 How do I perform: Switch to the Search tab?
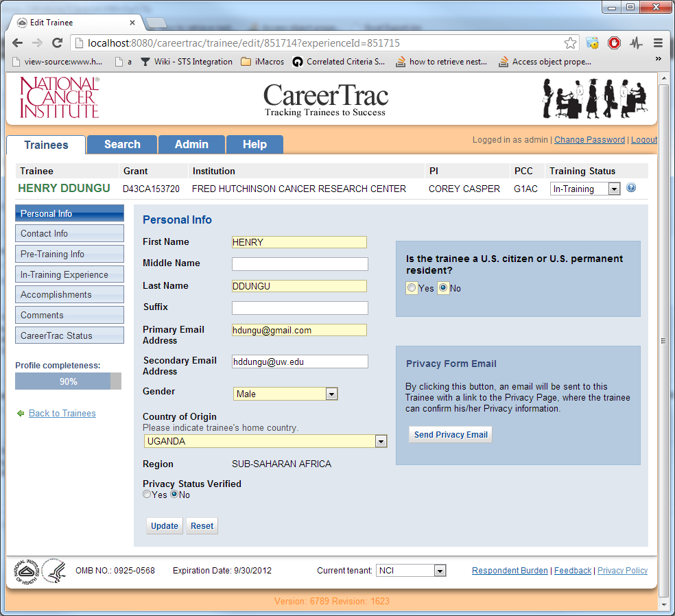pyautogui.click(x=122, y=144)
